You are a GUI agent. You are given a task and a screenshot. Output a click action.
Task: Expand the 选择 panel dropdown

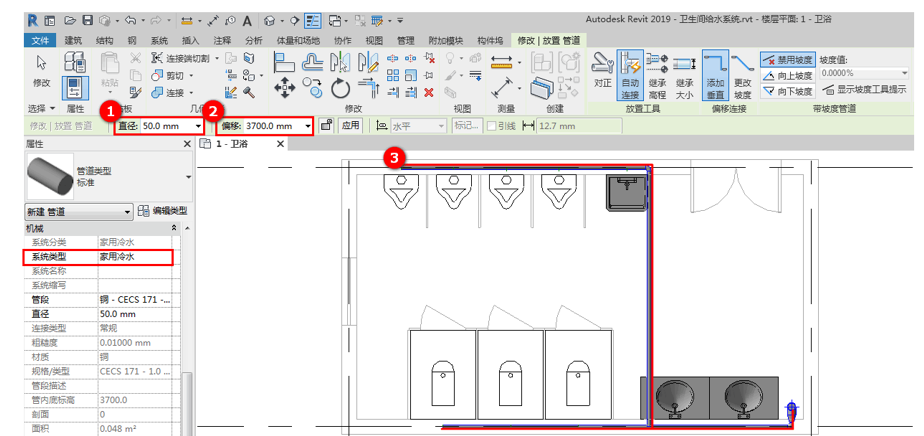pyautogui.click(x=41, y=109)
